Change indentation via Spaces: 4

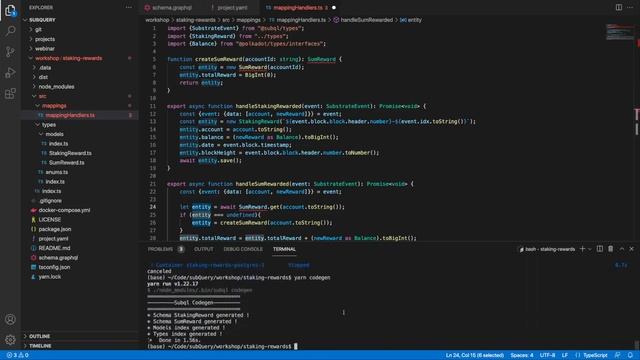pos(522,355)
